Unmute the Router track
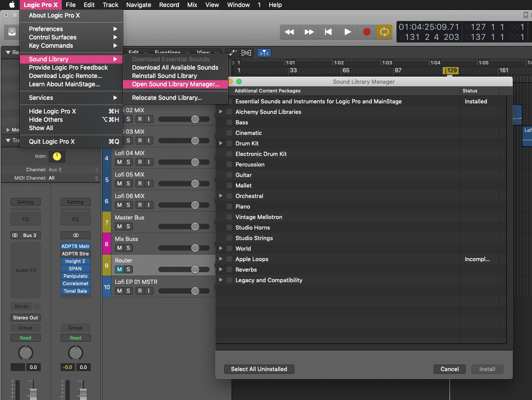 click(119, 269)
